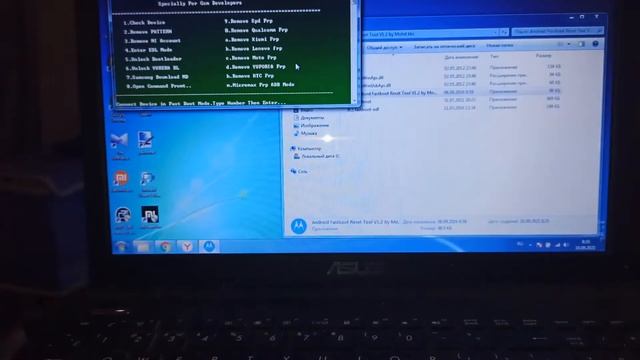This screenshot has width=640, height=360.
Task: Sort files by Размер column header
Action: pyautogui.click(x=543, y=56)
